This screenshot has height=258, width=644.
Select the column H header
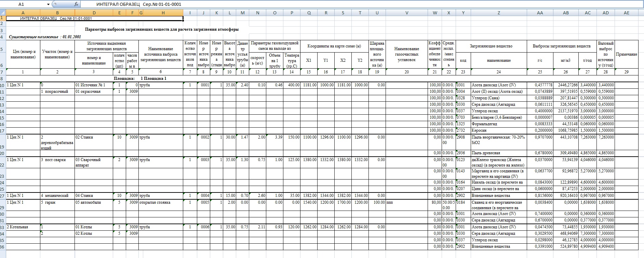click(x=163, y=13)
